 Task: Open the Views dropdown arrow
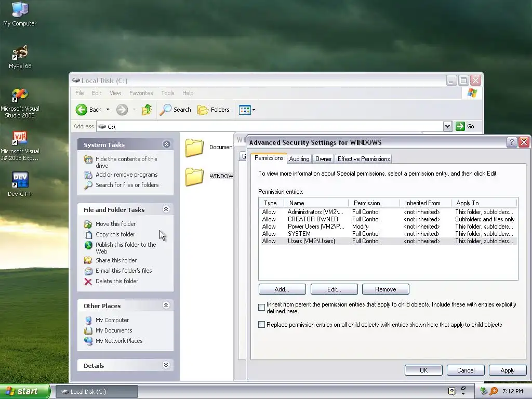(x=254, y=110)
